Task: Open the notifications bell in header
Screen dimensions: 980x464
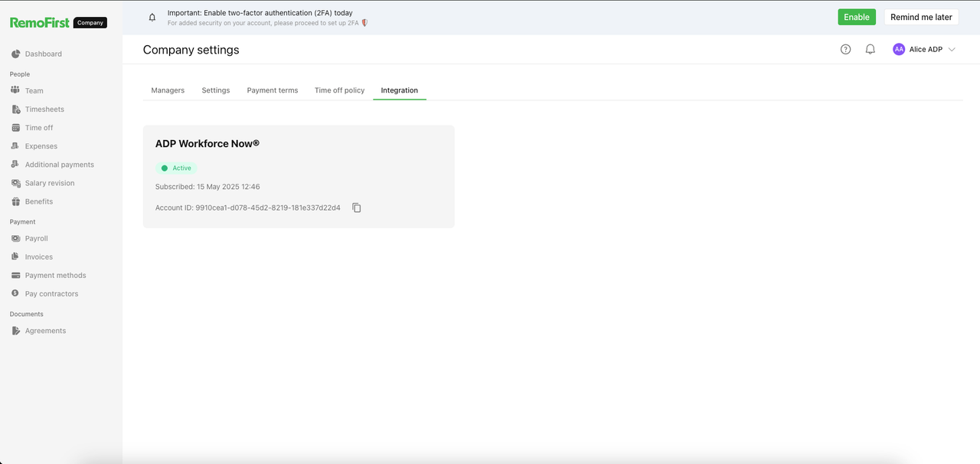Action: click(x=871, y=49)
